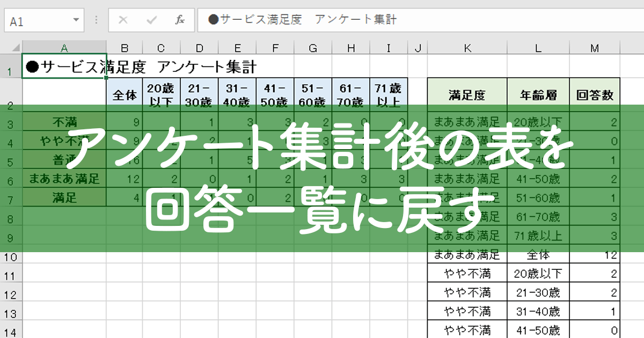Image resolution: width=644 pixels, height=338 pixels.
Task: Click やや不満 cell in row 11
Action: (x=467, y=274)
